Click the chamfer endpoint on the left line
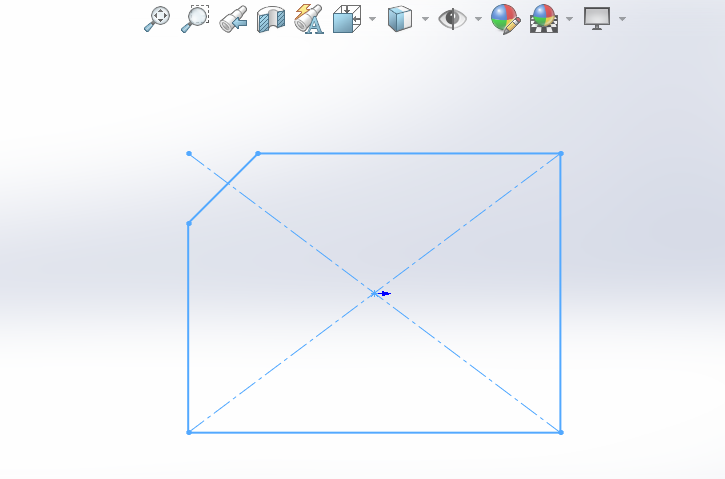This screenshot has height=479, width=725. coord(189,223)
